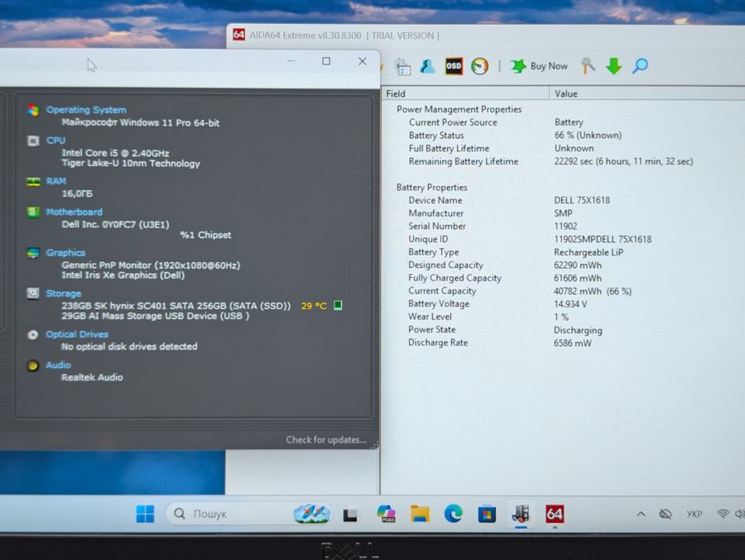Open the Motherboard section link
This screenshot has width=745, height=560.
74,212
